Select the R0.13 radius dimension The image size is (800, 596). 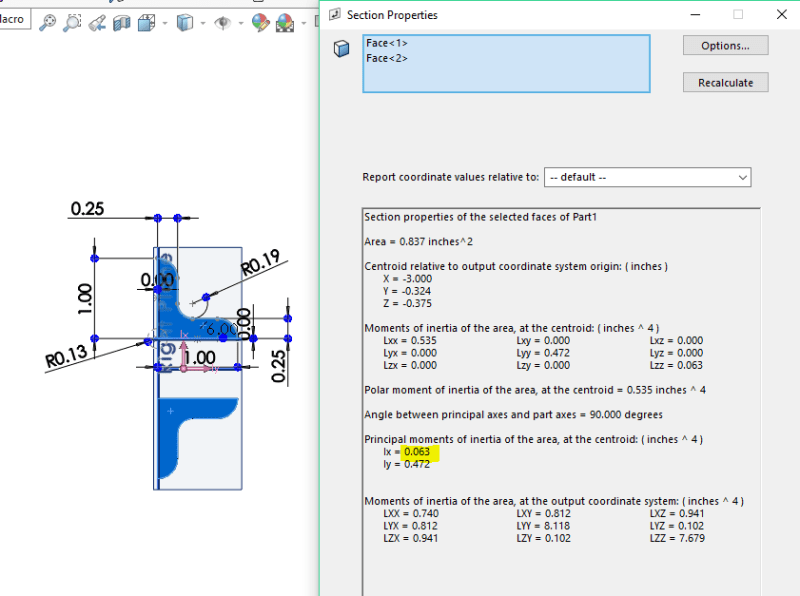66,356
